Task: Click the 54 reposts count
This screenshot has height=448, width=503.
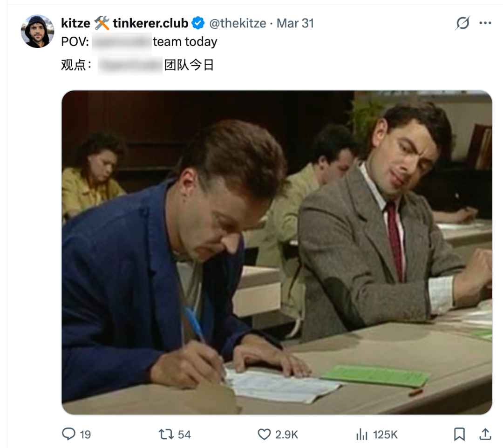Action: click(184, 434)
